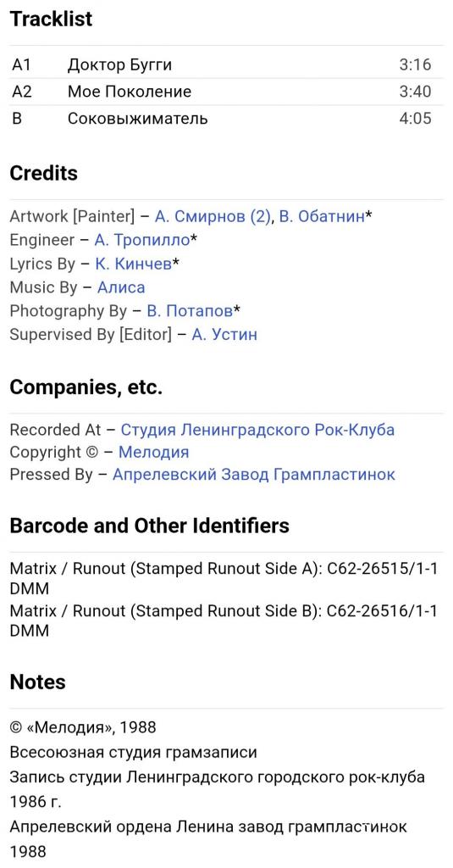Open the В. Обатнин painter link
The image size is (453, 868).
pos(322,216)
